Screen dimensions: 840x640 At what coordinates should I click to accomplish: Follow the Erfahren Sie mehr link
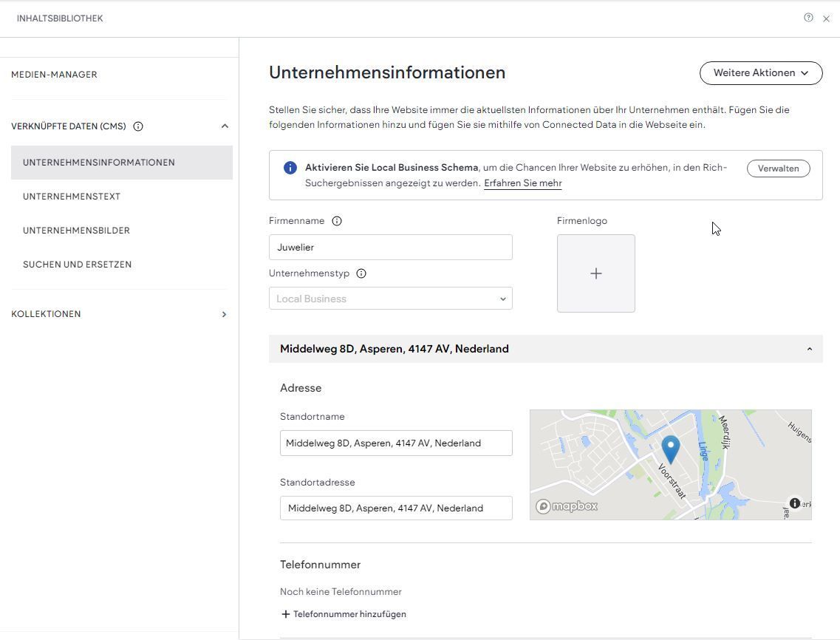(x=523, y=183)
